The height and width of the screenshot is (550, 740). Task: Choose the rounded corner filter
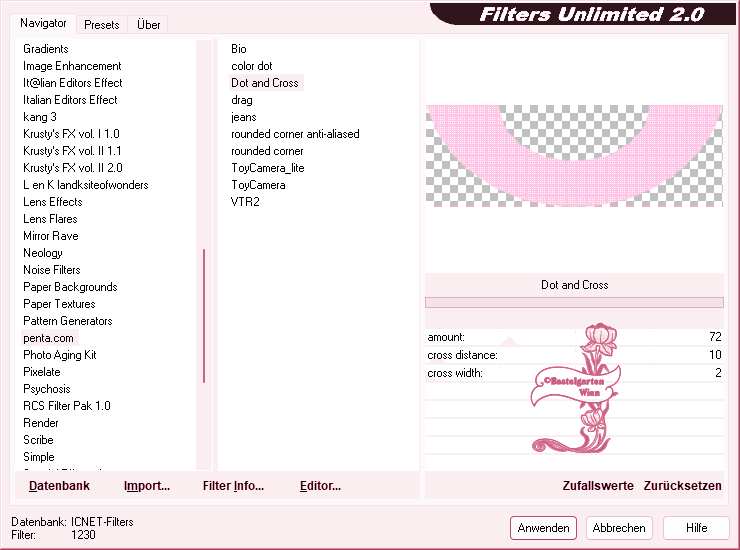pyautogui.click(x=267, y=151)
